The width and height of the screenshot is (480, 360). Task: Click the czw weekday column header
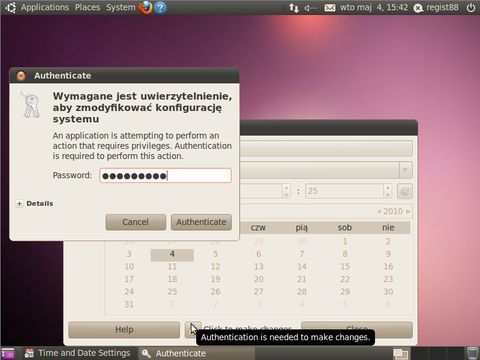point(258,228)
